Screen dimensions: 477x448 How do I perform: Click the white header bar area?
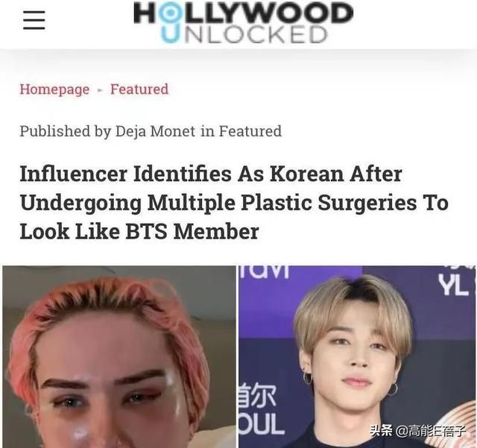(x=238, y=25)
